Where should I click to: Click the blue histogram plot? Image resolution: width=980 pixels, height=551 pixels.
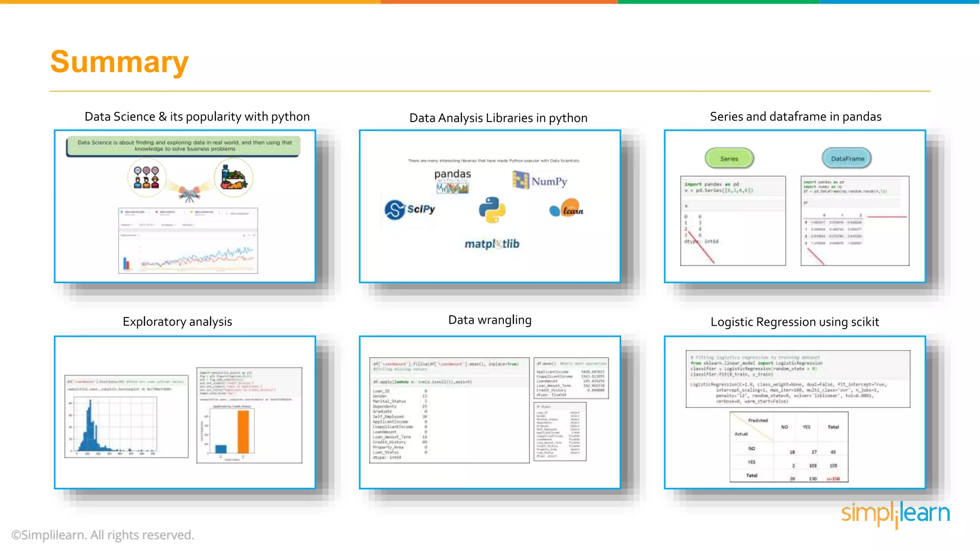point(114,425)
